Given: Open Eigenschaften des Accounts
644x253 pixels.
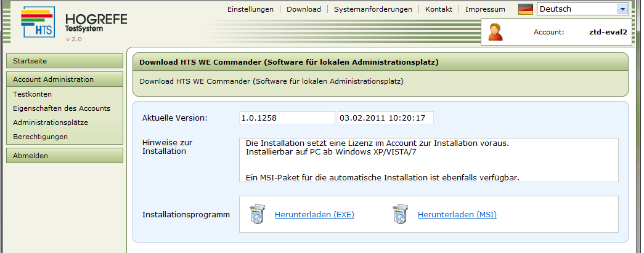Looking at the screenshot, I should (62, 108).
